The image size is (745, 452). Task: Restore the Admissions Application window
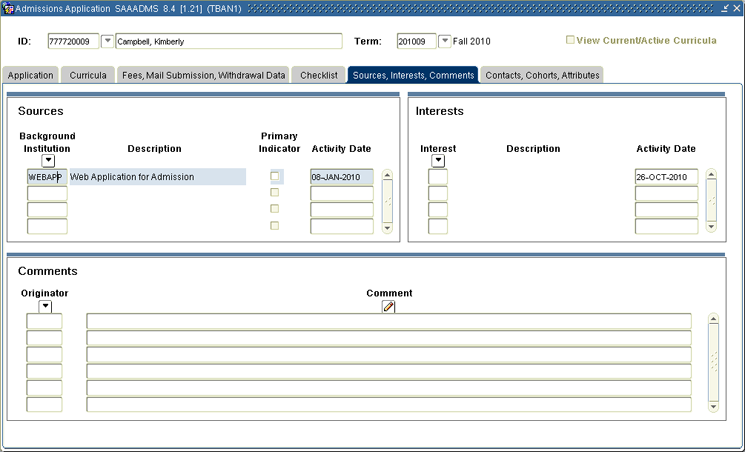(x=725, y=9)
